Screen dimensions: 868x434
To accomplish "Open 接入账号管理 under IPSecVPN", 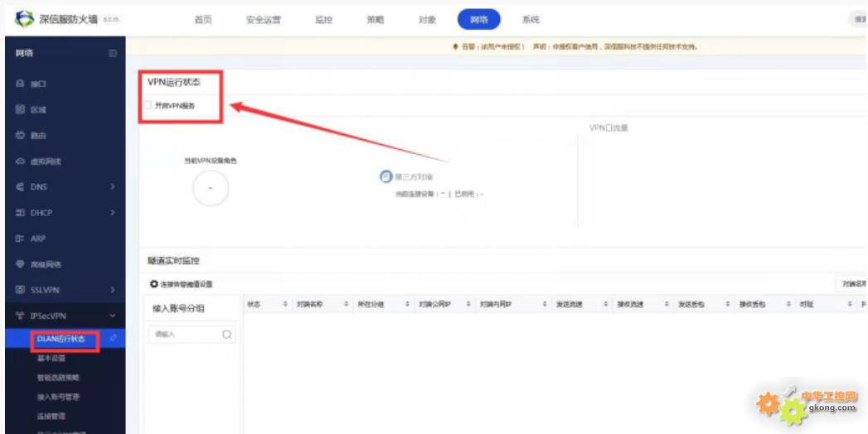I will 59,397.
